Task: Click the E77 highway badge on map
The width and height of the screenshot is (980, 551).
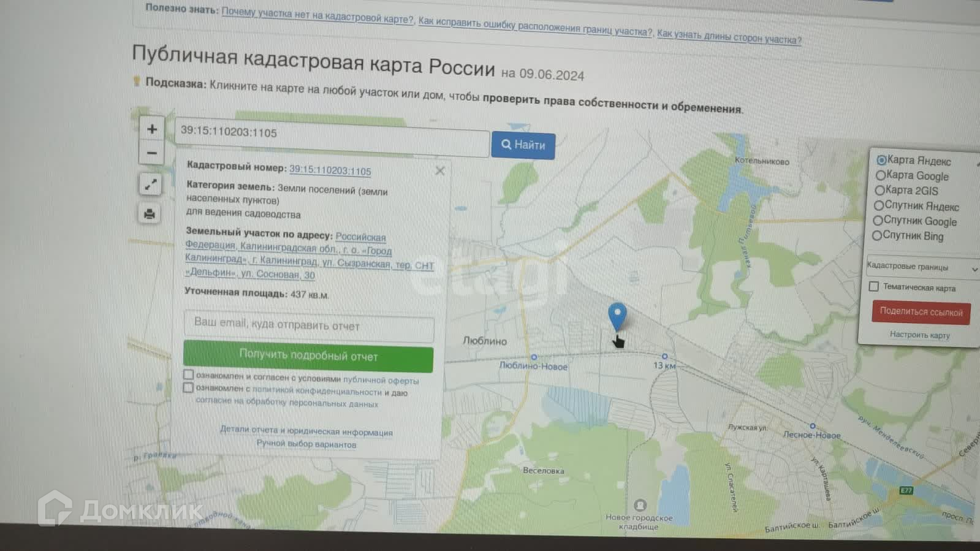Action: coord(906,490)
